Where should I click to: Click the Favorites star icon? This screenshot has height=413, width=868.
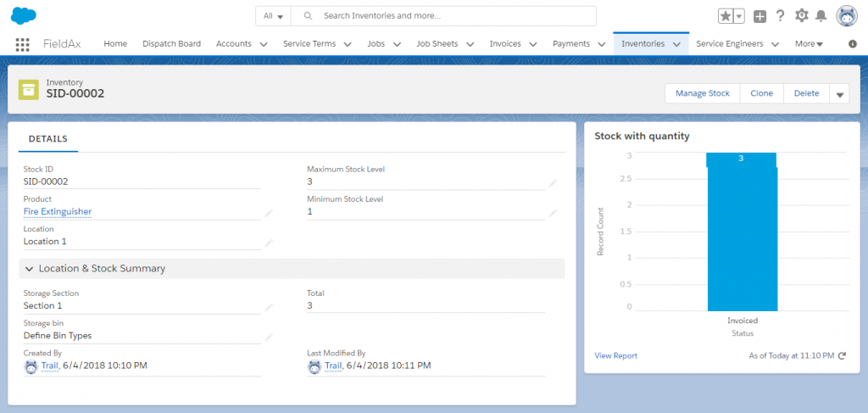[x=726, y=16]
